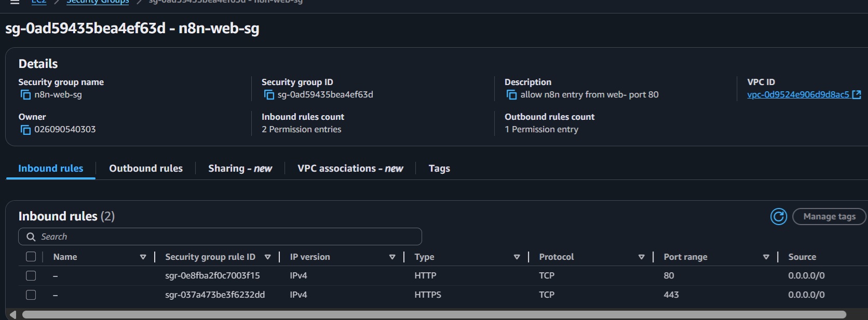Switch to Outbound rules tab
Image resolution: width=868 pixels, height=320 pixels.
click(146, 169)
